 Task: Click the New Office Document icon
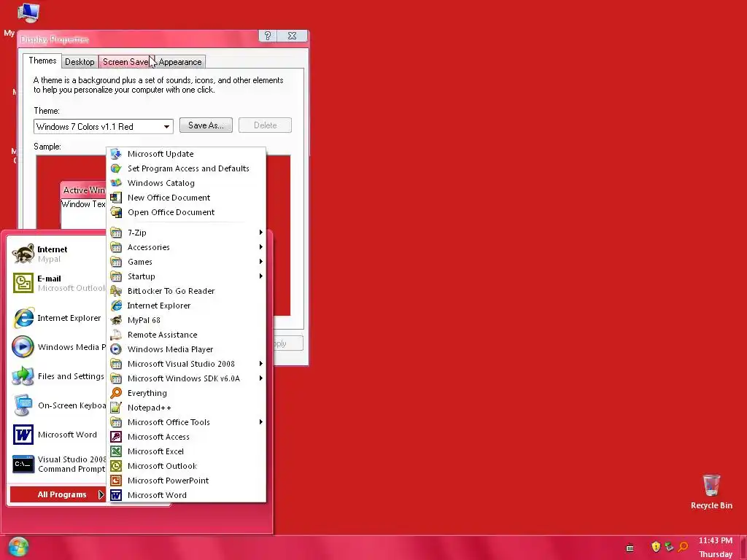point(116,198)
